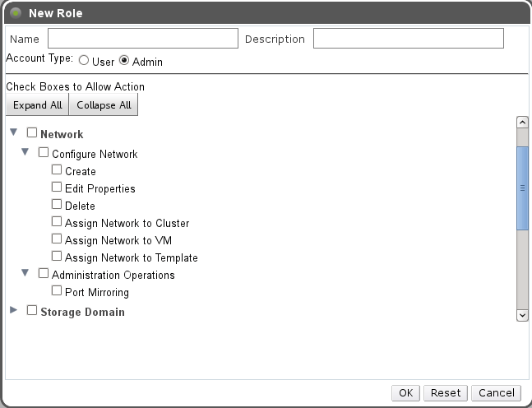Select the Admin account type

pos(124,61)
